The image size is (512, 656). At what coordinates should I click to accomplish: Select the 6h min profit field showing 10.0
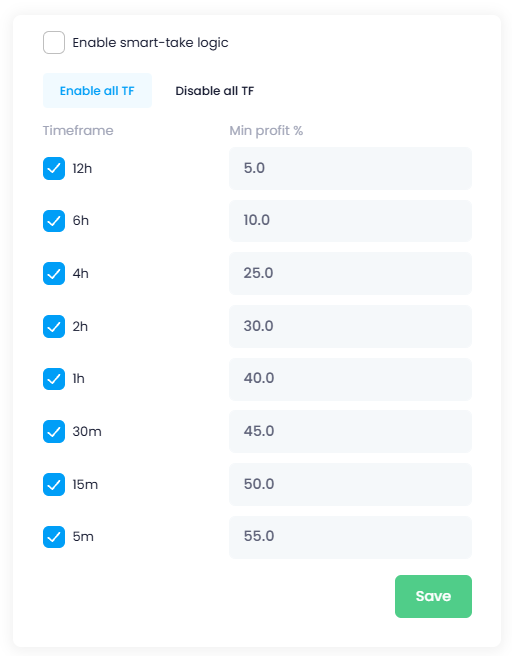coord(350,221)
